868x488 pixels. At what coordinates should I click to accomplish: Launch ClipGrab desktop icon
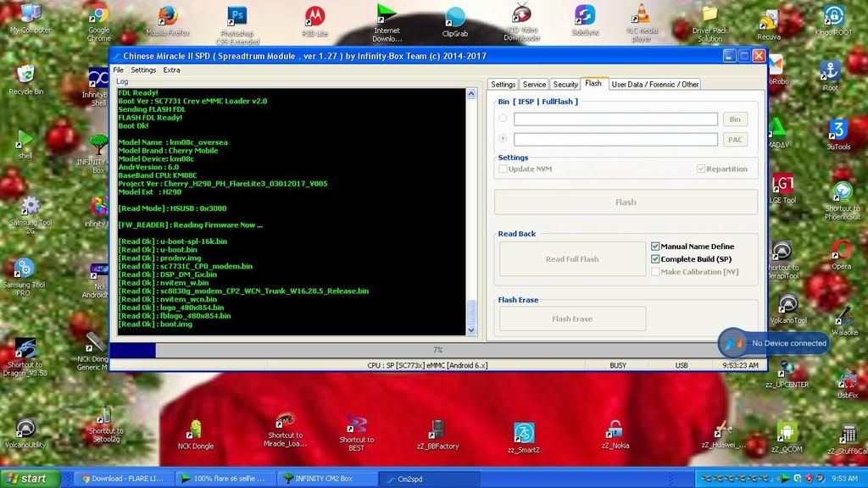click(455, 17)
